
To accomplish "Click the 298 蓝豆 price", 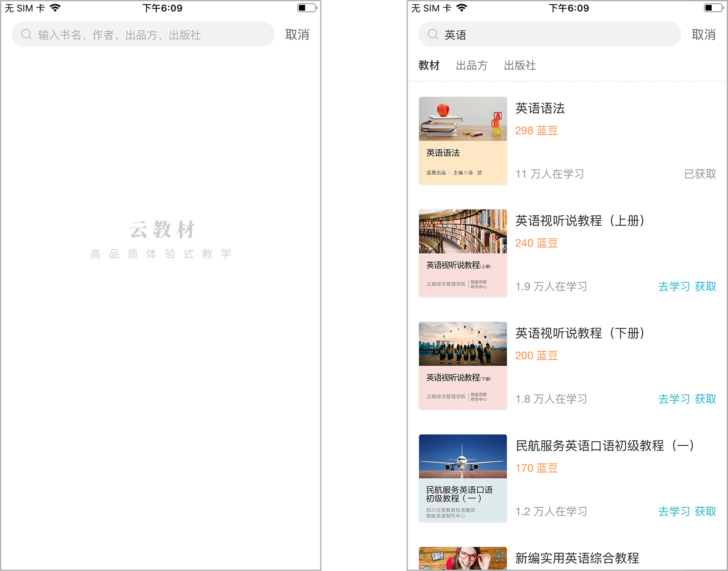I will (x=537, y=130).
